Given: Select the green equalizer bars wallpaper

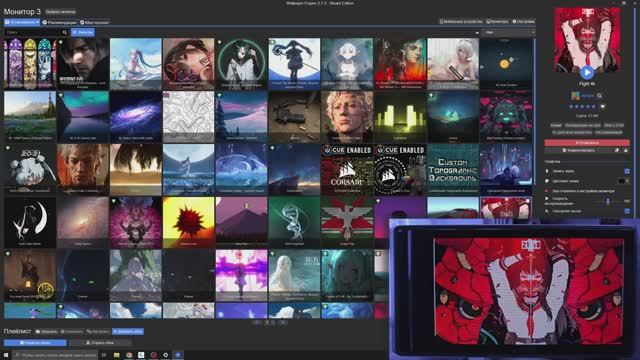Looking at the screenshot, I should click(400, 116).
